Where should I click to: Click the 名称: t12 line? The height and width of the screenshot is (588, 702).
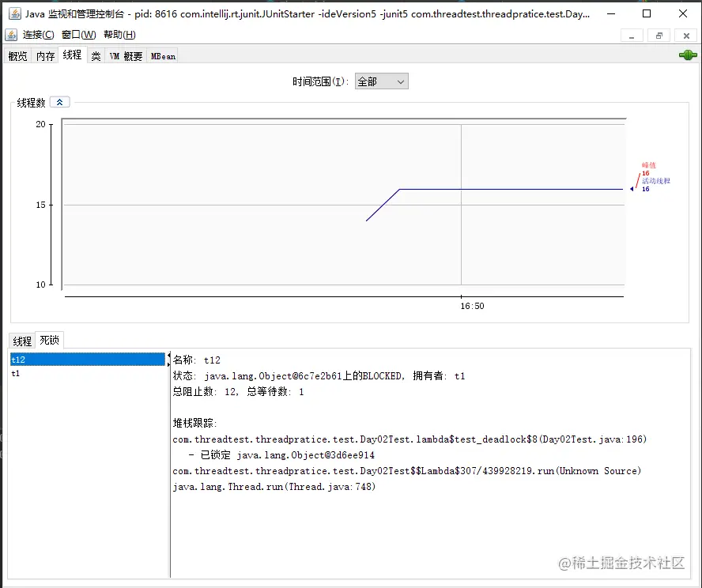tap(197, 360)
